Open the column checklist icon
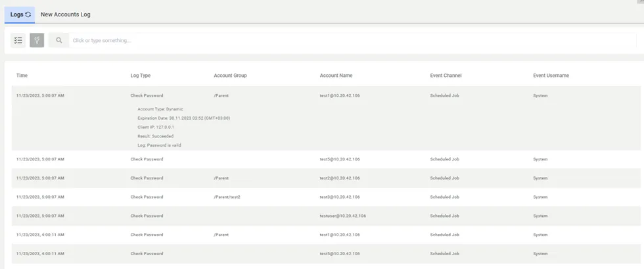Image resolution: width=644 pixels, height=269 pixels. (18, 40)
